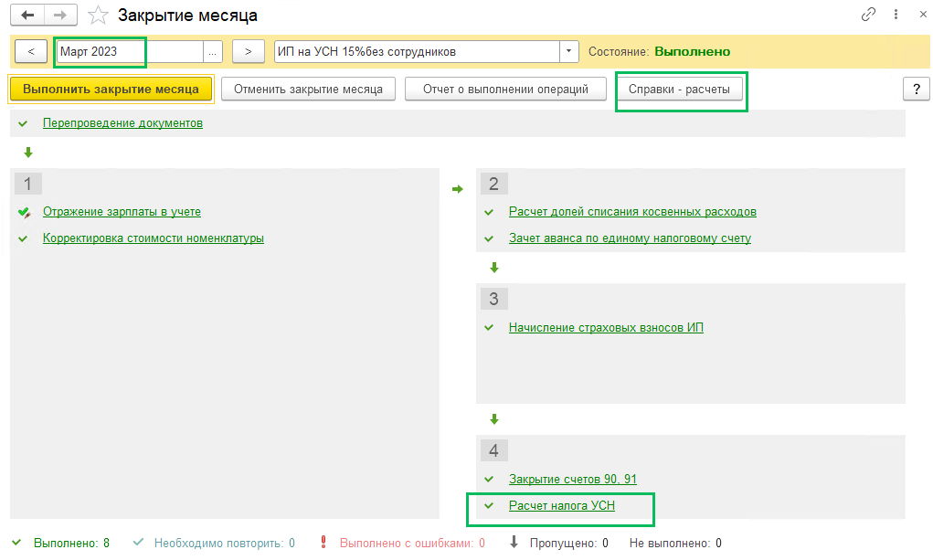Screen dimensions: 933x560
Task: Click the back navigation arrow icon
Action: point(27,16)
